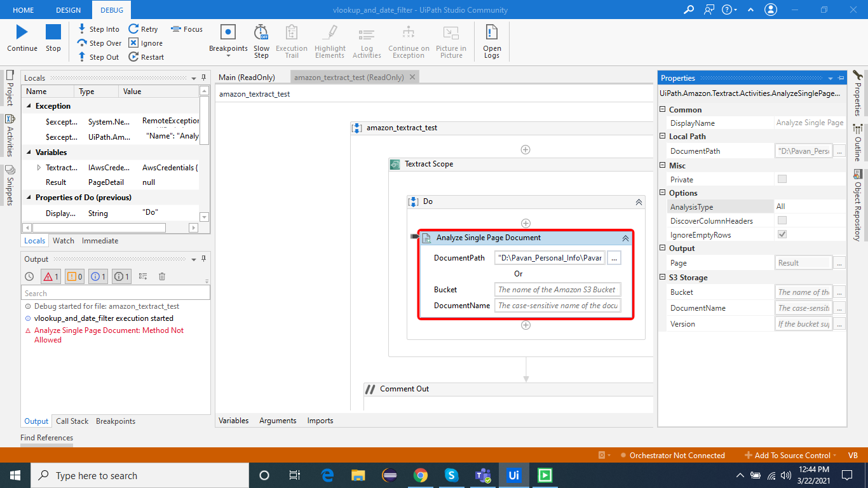868x488 pixels.
Task: Switch to the DESIGN ribbon tab
Action: tap(69, 10)
